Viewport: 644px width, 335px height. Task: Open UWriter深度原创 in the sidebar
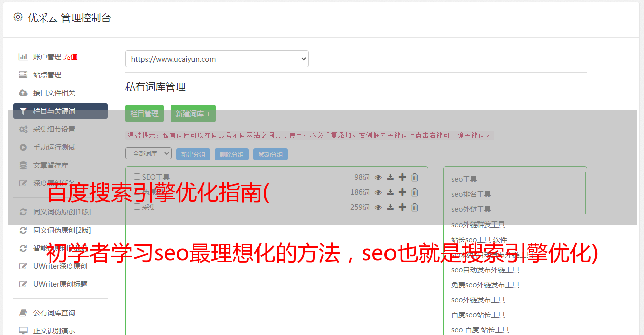(x=60, y=266)
